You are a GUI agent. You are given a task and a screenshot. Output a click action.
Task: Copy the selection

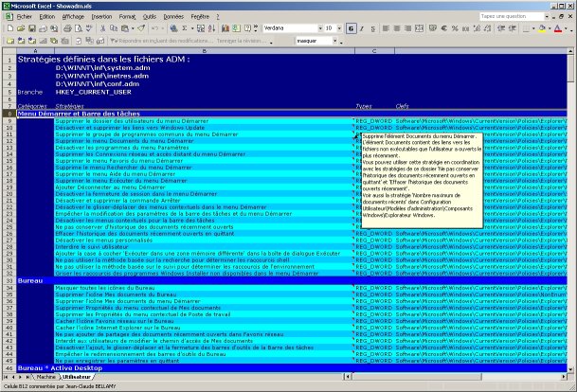pos(114,28)
